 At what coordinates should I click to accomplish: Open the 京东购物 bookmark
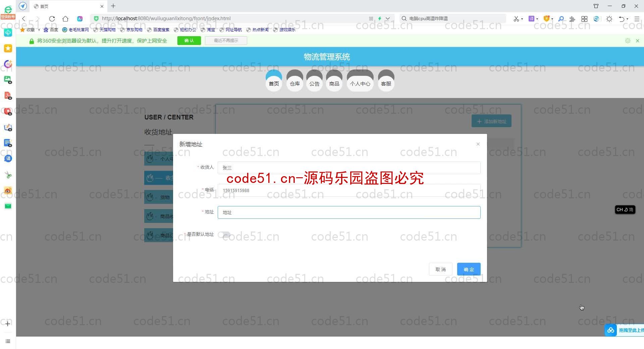coord(131,30)
